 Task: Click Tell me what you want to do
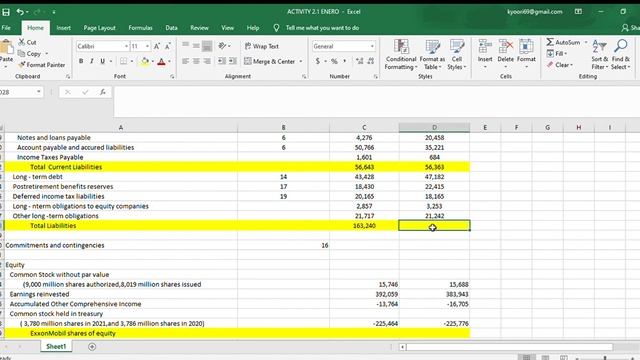point(322,28)
